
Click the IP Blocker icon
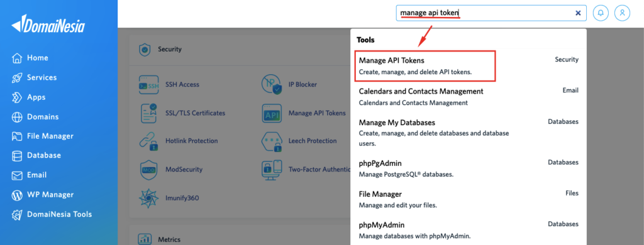click(272, 85)
